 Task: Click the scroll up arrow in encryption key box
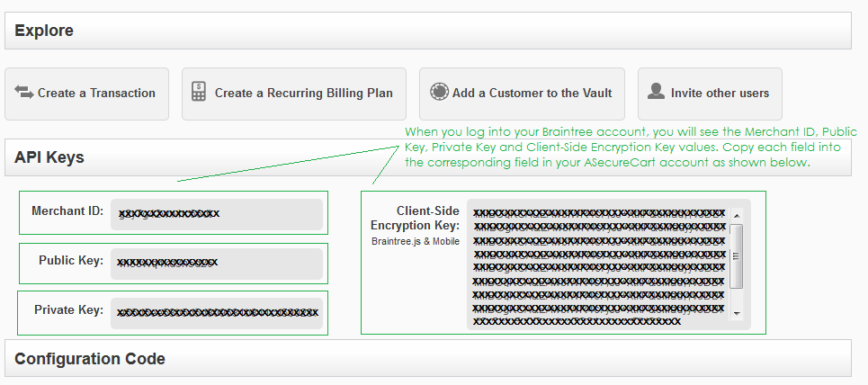(x=737, y=215)
